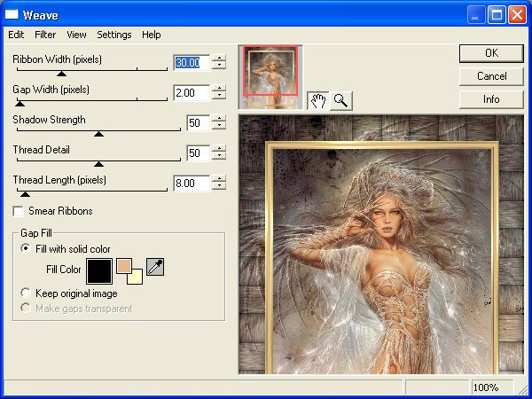Increase Shadow Strength with up arrow

point(219,119)
